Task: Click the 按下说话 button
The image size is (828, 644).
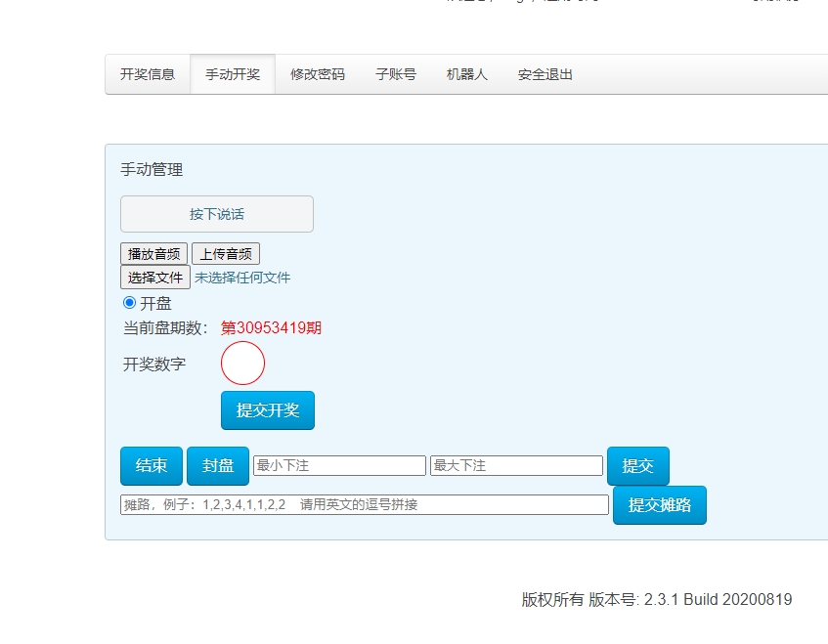Action: (x=217, y=214)
